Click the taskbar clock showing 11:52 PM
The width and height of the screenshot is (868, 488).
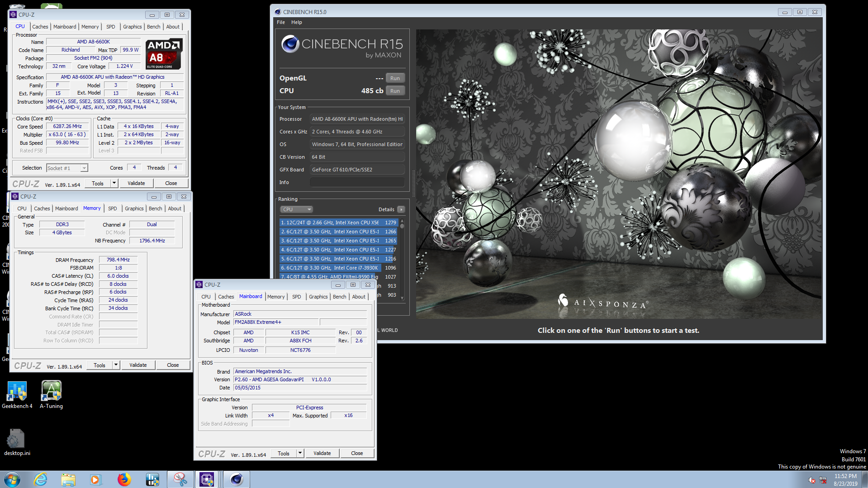pyautogui.click(x=845, y=479)
